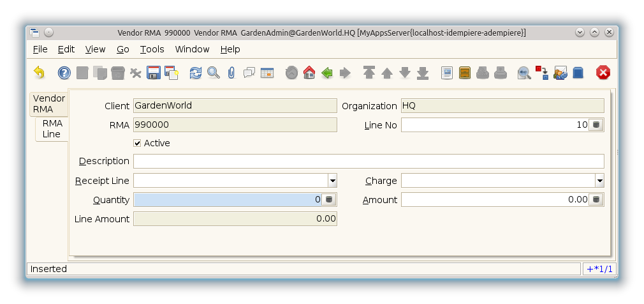This screenshot has width=644, height=304.
Task: Exit window with the red X toolbar icon
Action: click(603, 73)
